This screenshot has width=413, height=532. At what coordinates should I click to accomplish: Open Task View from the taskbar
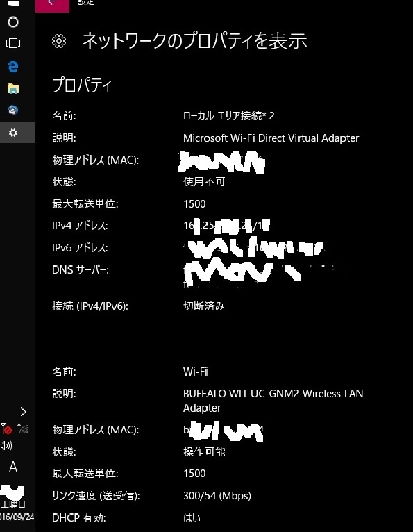click(x=13, y=43)
